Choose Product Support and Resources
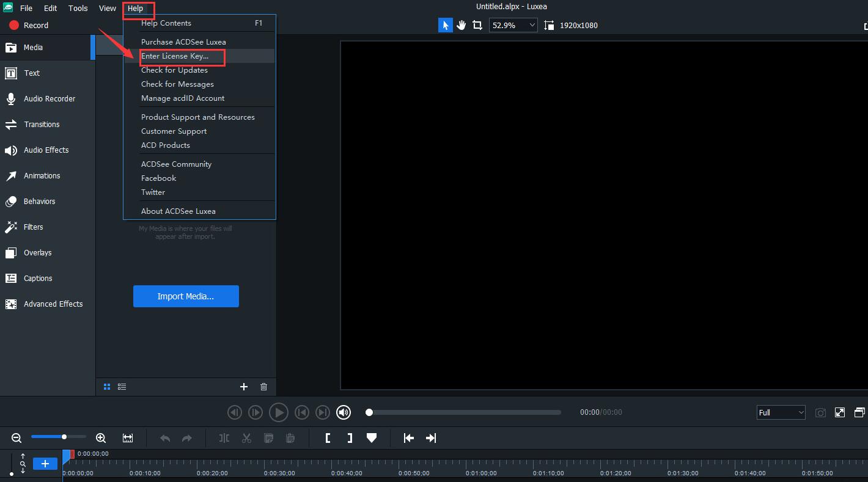This screenshot has height=482, width=868. click(199, 117)
